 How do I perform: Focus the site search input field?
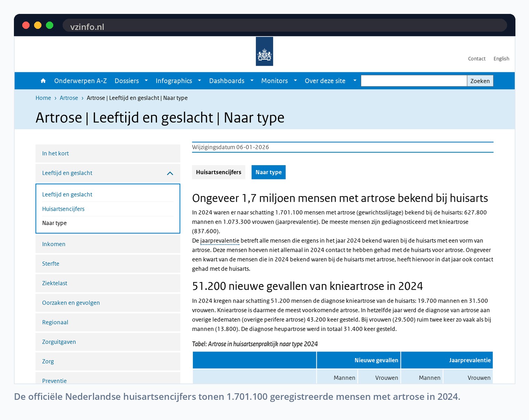tap(414, 81)
